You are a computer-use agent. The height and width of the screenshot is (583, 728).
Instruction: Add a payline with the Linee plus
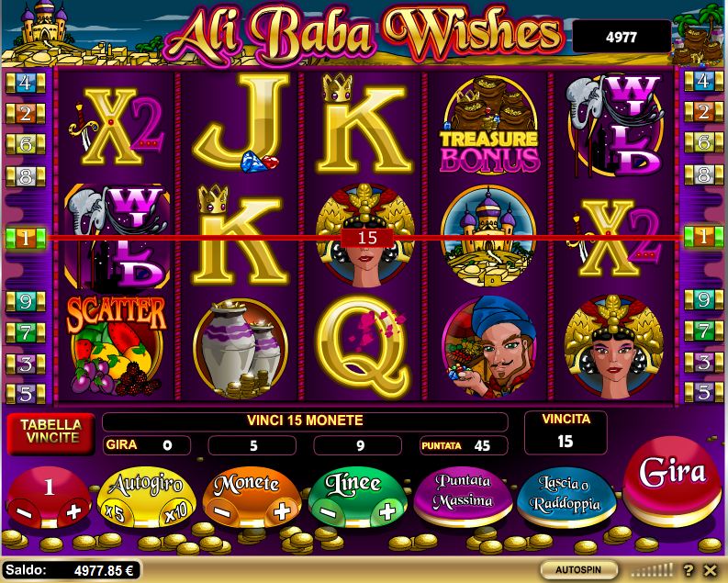point(387,511)
